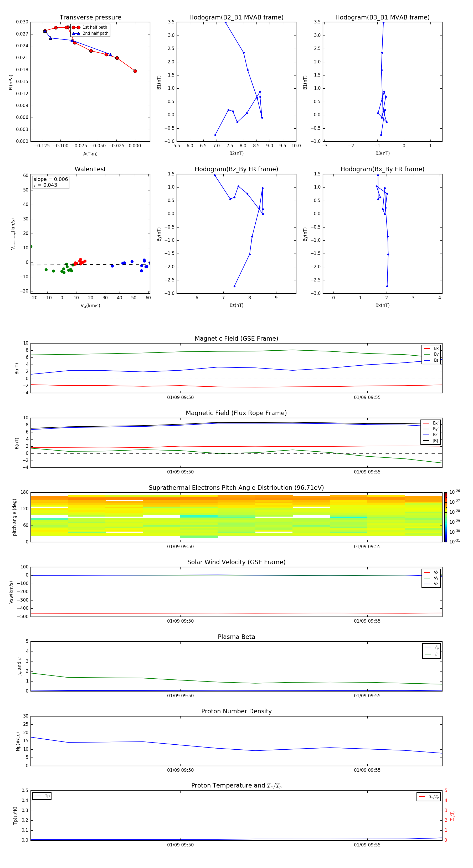Image resolution: width=473 pixels, height=868 pixels.
Task: Click 'Vz' in the solar wind legend
Action: (436, 584)
